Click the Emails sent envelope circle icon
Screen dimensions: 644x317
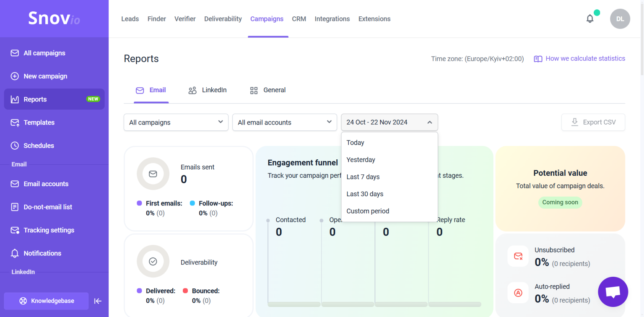(153, 174)
